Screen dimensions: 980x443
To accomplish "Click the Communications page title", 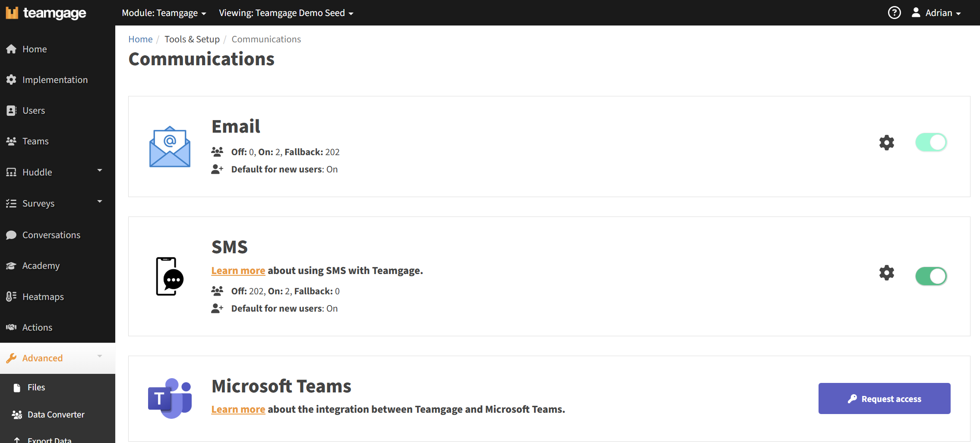I will (201, 59).
